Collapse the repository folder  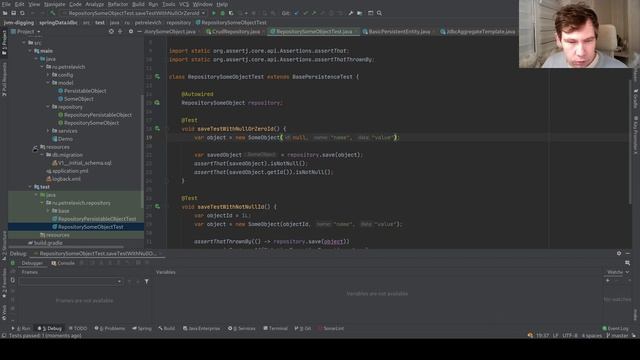click(48, 107)
